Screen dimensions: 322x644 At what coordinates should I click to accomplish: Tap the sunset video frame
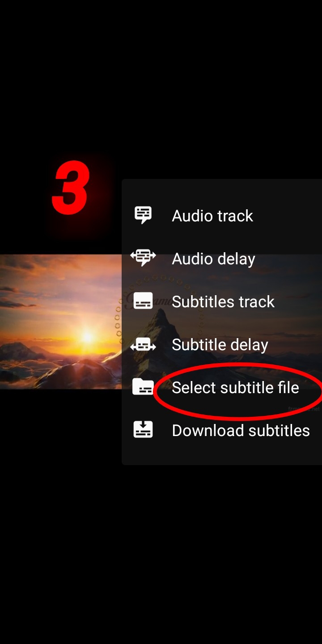coord(61,322)
